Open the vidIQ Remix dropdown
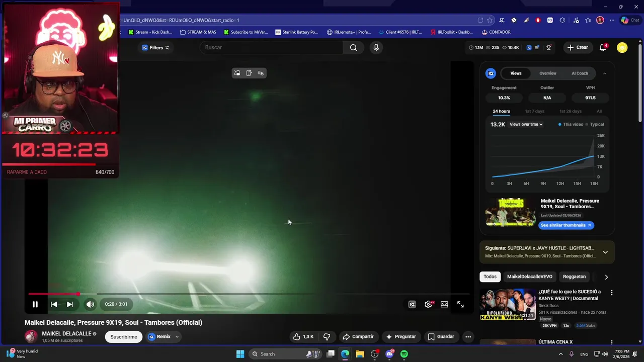 163,337
